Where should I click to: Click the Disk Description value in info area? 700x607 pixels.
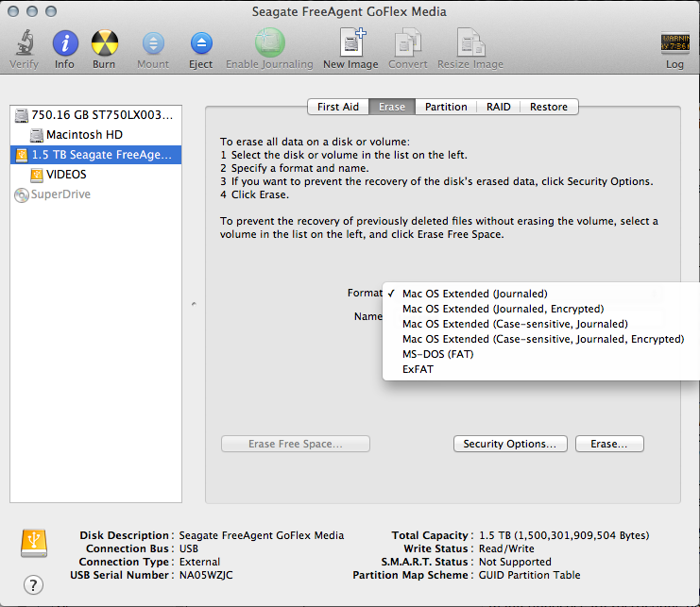(262, 535)
